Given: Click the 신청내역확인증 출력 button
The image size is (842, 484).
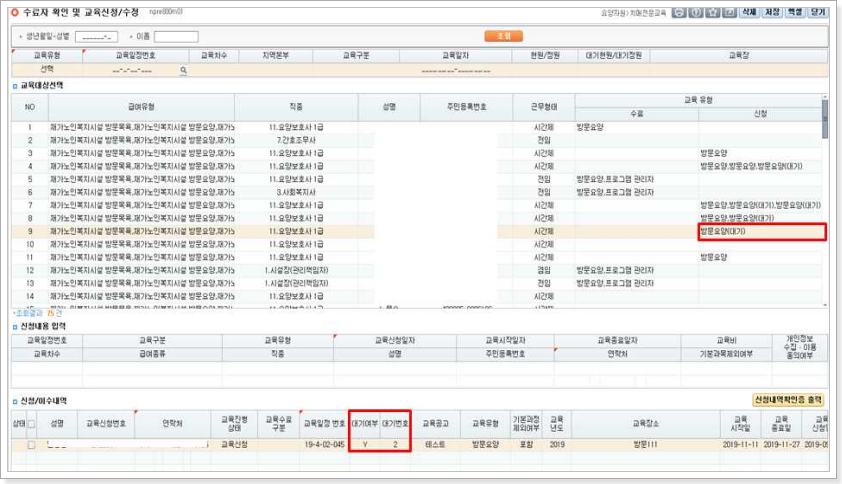Looking at the screenshot, I should pyautogui.click(x=788, y=400).
